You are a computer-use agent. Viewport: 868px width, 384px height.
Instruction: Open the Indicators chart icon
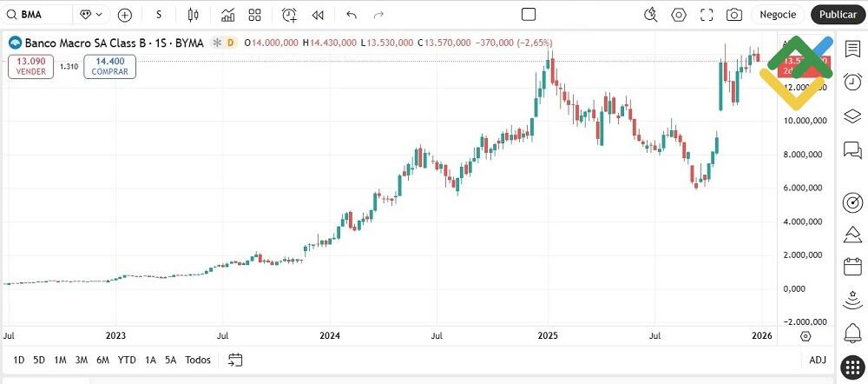(x=227, y=15)
